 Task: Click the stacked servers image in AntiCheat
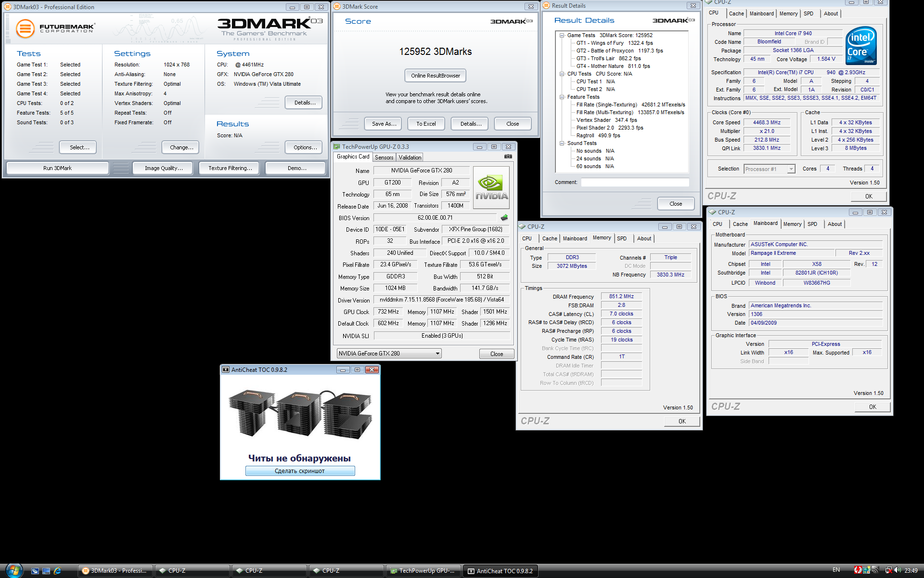(300, 414)
